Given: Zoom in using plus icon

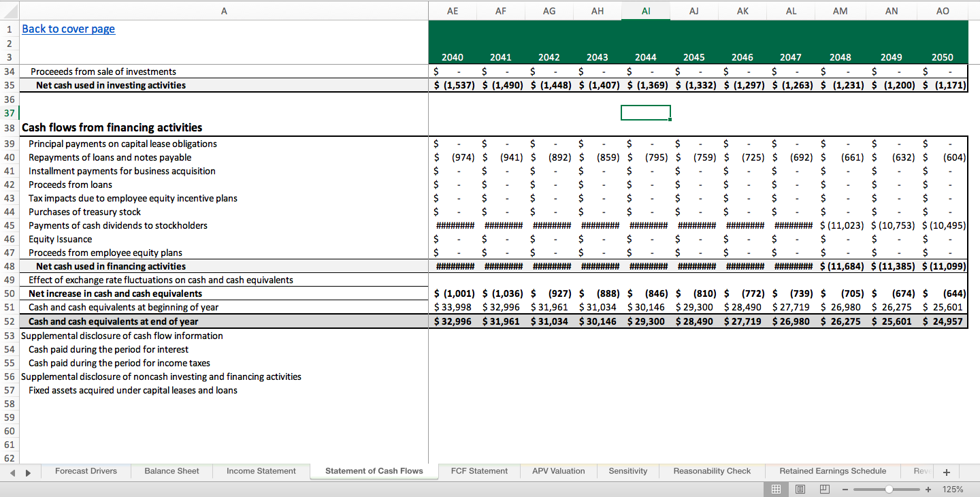Looking at the screenshot, I should pyautogui.click(x=928, y=489).
